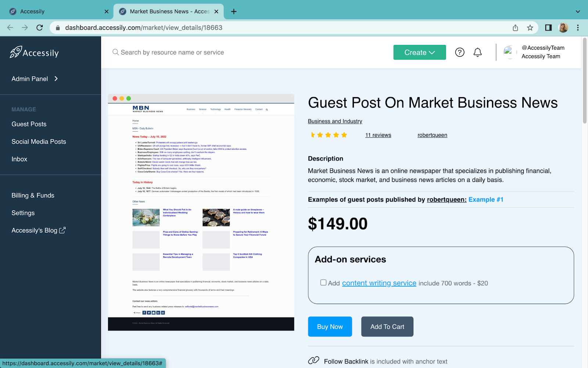
Task: Click the page vertical scrollbar
Action: coord(585,81)
